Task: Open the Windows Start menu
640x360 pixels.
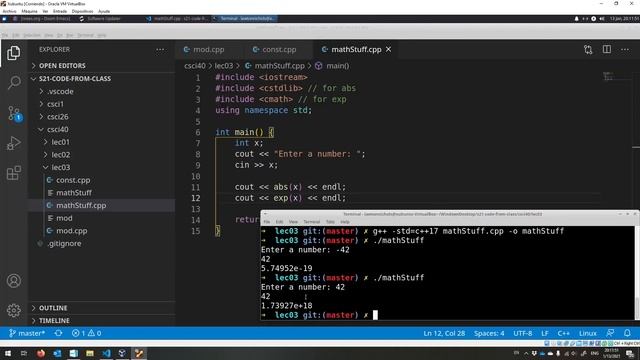Action: [x=7, y=353]
